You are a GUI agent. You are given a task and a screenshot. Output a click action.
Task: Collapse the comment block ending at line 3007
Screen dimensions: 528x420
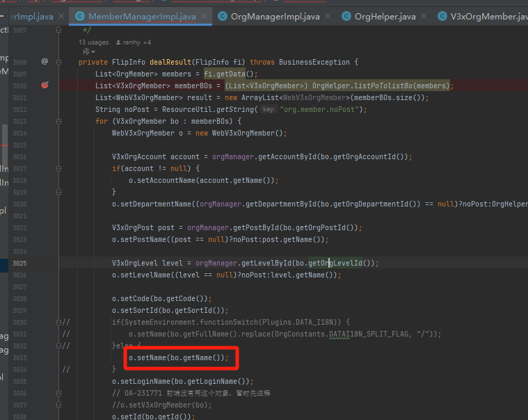click(x=58, y=30)
